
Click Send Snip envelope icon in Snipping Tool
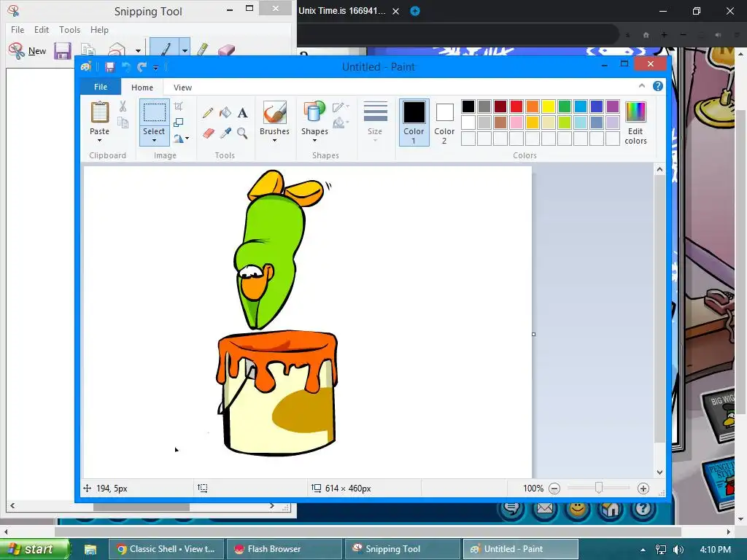pos(117,50)
